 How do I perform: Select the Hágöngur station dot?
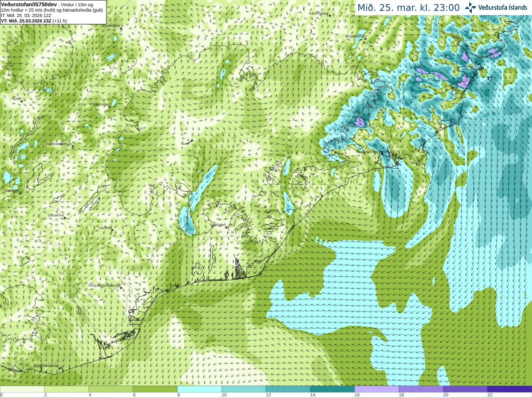click(x=110, y=107)
